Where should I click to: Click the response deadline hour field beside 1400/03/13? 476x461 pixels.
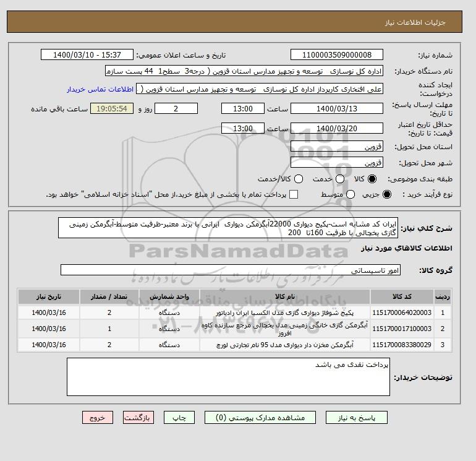243,108
